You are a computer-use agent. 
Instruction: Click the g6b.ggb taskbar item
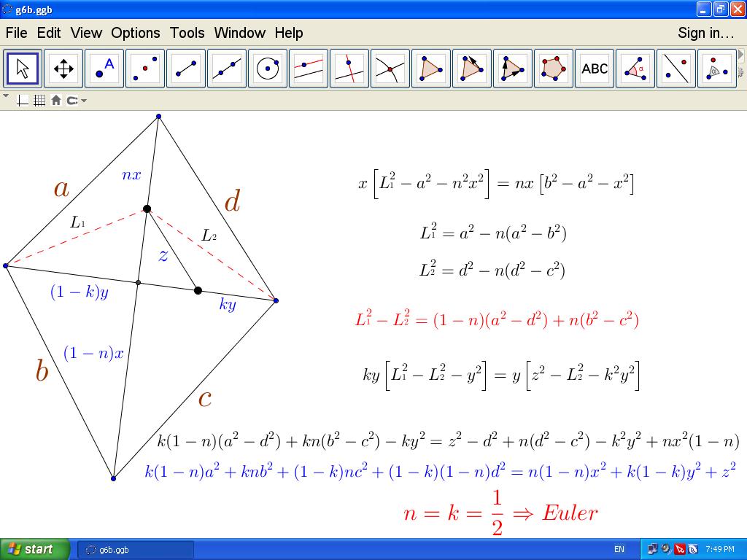click(136, 549)
